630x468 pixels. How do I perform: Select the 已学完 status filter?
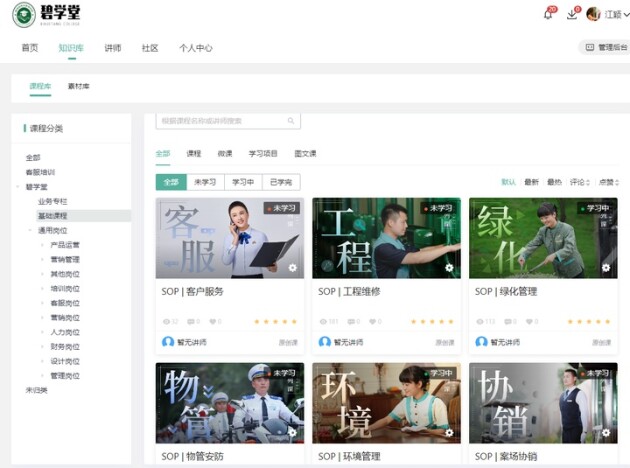point(281,182)
